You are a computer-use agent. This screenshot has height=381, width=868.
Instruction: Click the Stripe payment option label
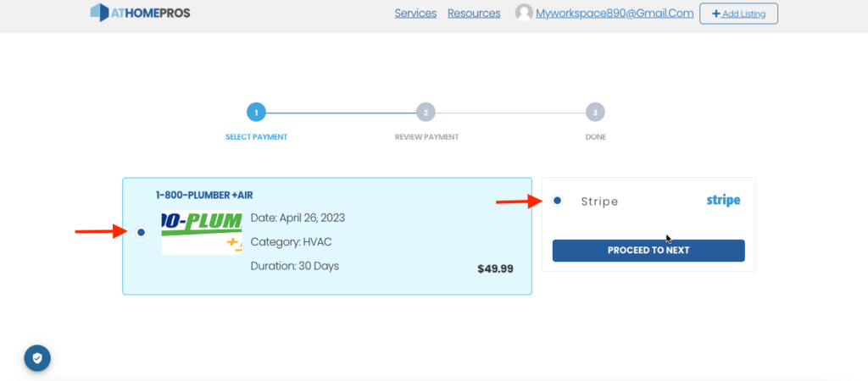click(x=599, y=202)
